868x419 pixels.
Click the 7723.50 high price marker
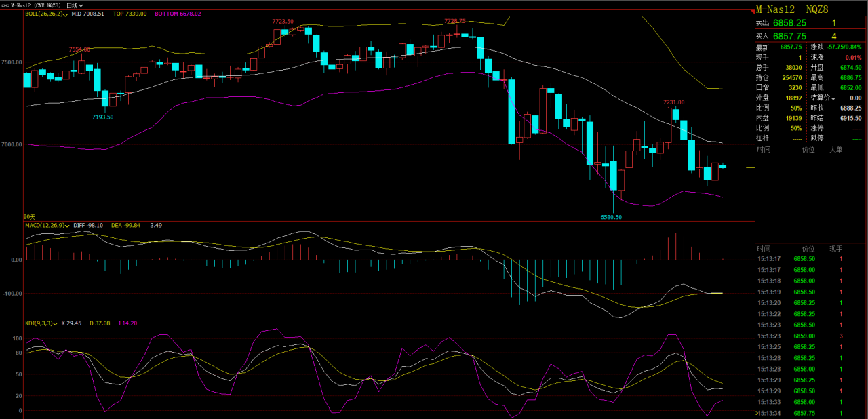tap(283, 22)
